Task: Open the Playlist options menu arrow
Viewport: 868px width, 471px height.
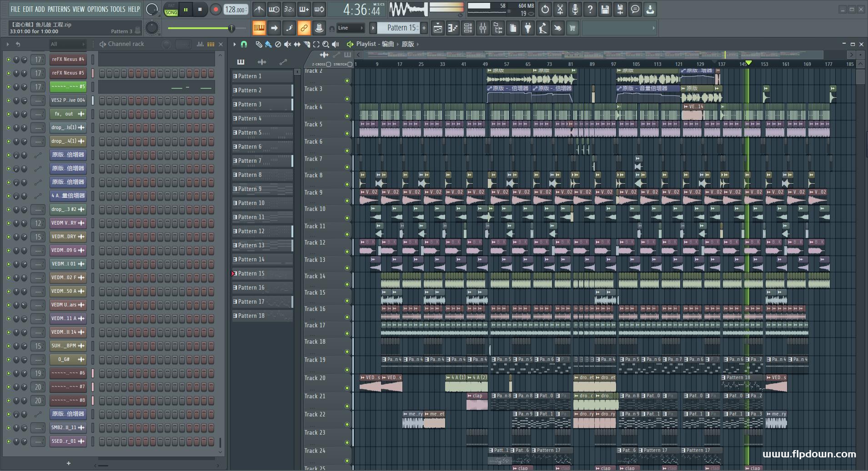Action: coord(235,44)
